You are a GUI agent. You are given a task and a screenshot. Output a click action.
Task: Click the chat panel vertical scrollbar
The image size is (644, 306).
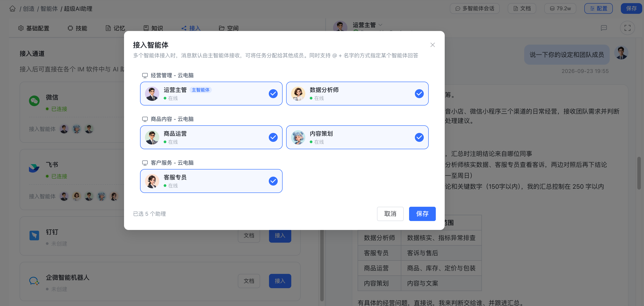[x=639, y=173]
